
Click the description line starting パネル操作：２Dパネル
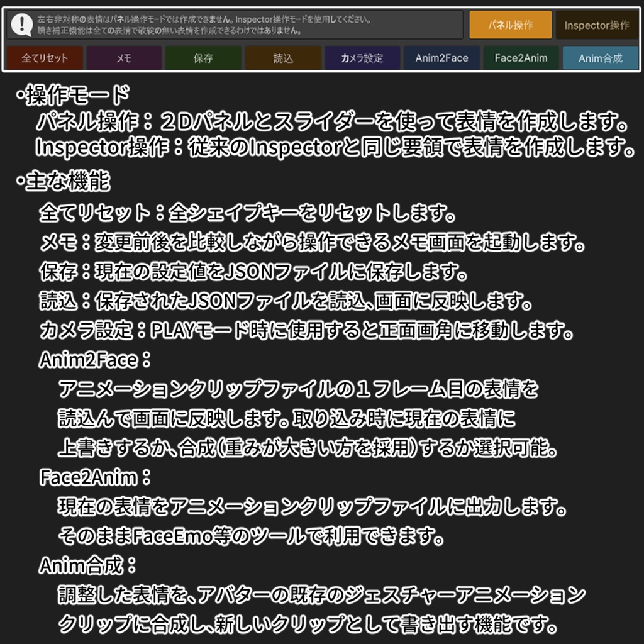pyautogui.click(x=332, y=121)
